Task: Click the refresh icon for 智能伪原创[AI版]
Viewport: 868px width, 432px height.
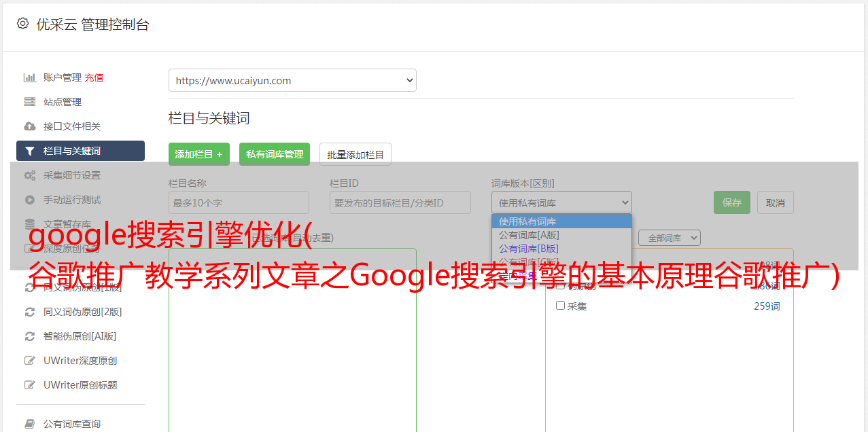Action: pos(29,336)
